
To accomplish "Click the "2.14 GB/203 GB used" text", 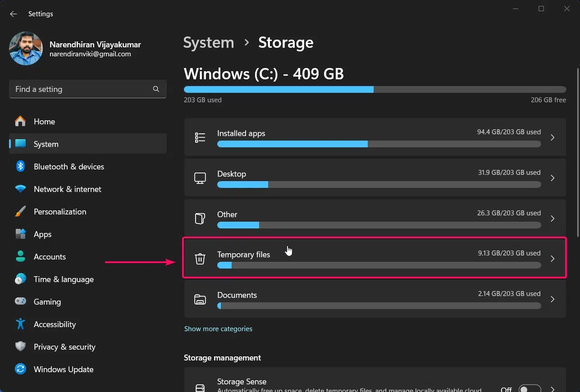I will tap(509, 293).
